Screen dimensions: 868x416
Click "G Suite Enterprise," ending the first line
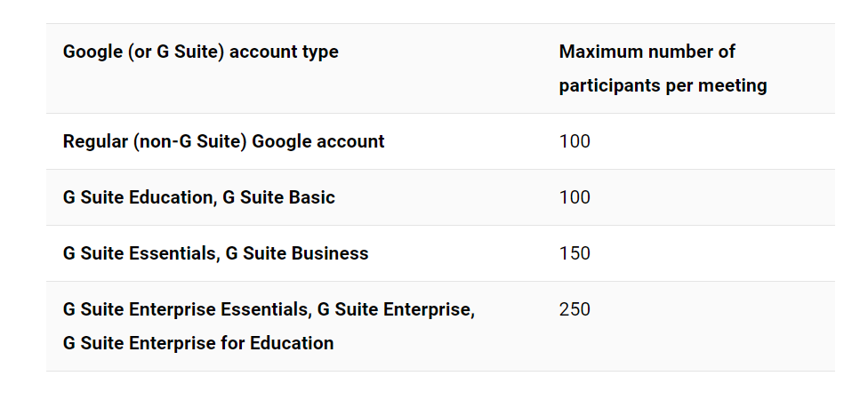[x=396, y=309]
